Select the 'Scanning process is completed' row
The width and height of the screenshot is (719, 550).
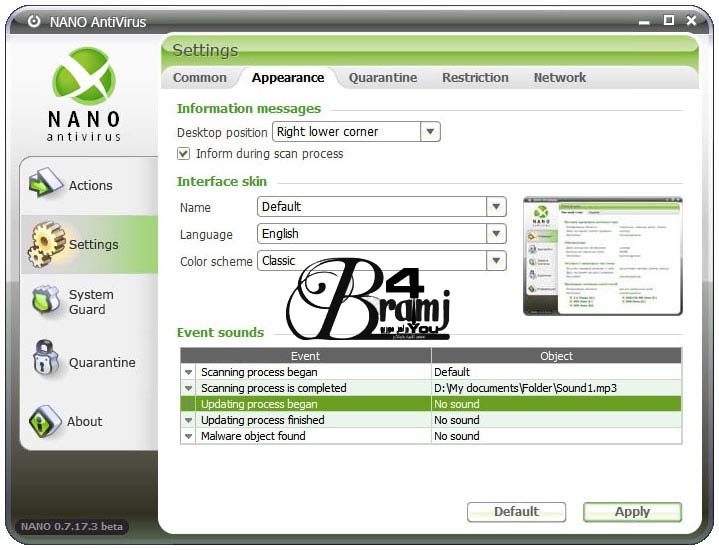click(431, 388)
